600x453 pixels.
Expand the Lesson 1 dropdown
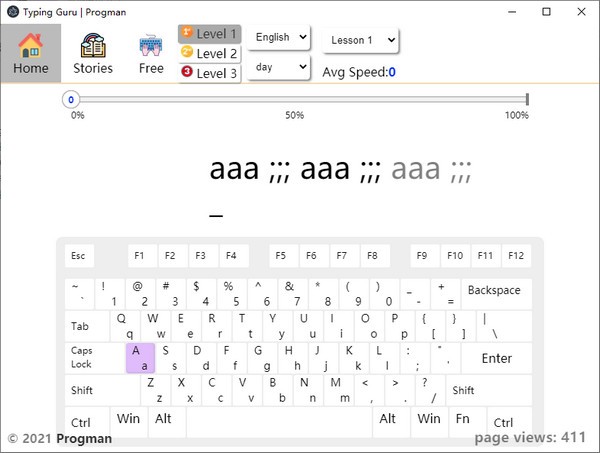pyautogui.click(x=360, y=40)
